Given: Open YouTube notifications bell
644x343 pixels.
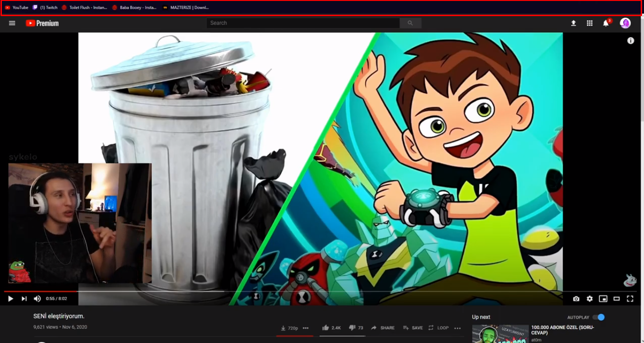Looking at the screenshot, I should tap(605, 23).
